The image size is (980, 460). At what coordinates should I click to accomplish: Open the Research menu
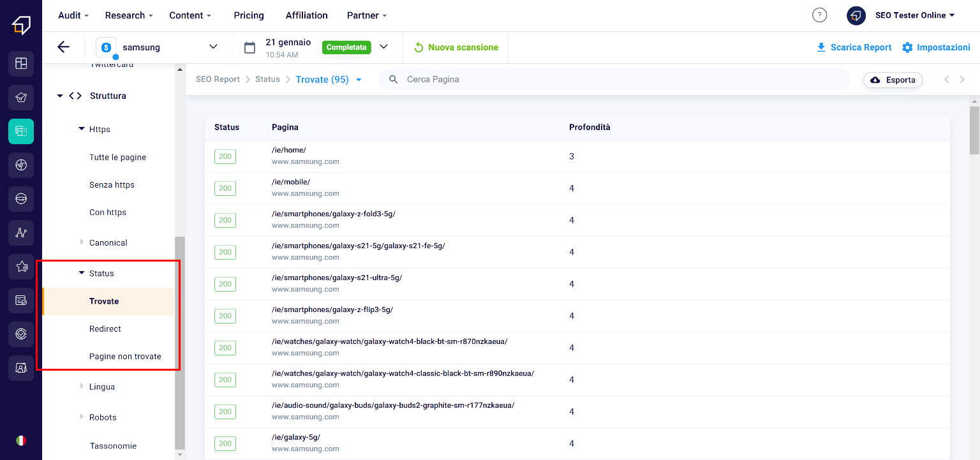tap(129, 15)
